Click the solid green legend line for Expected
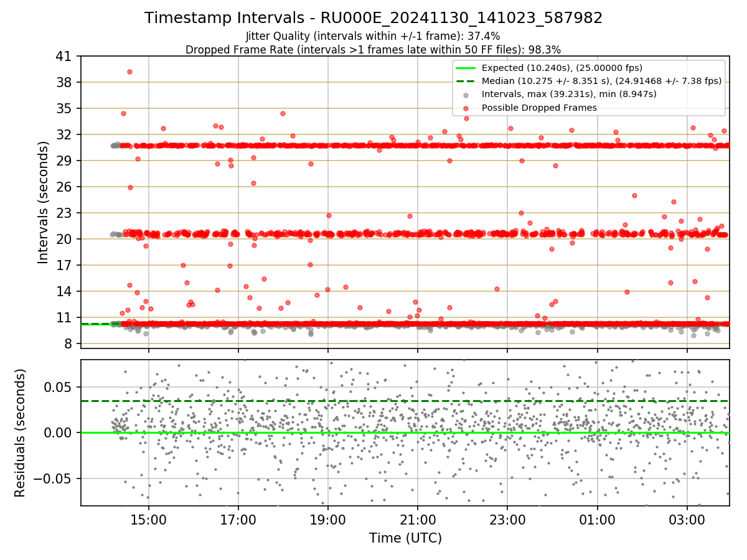The width and height of the screenshot is (747, 560). pos(466,68)
